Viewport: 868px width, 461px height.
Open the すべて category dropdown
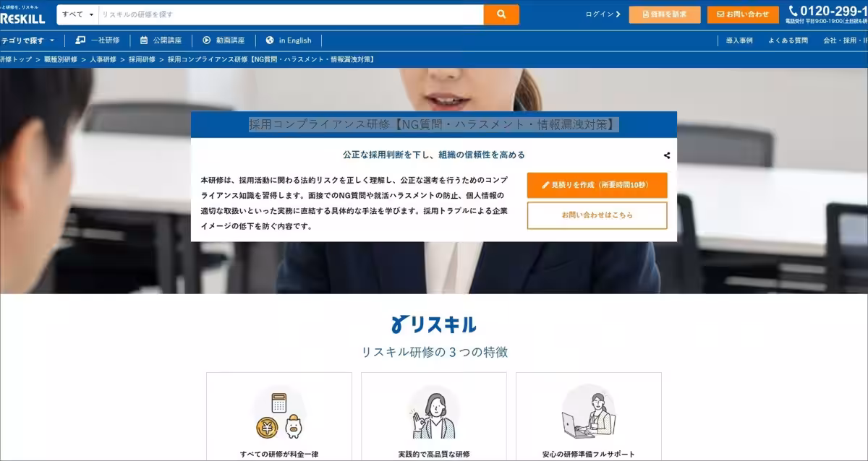(x=77, y=14)
